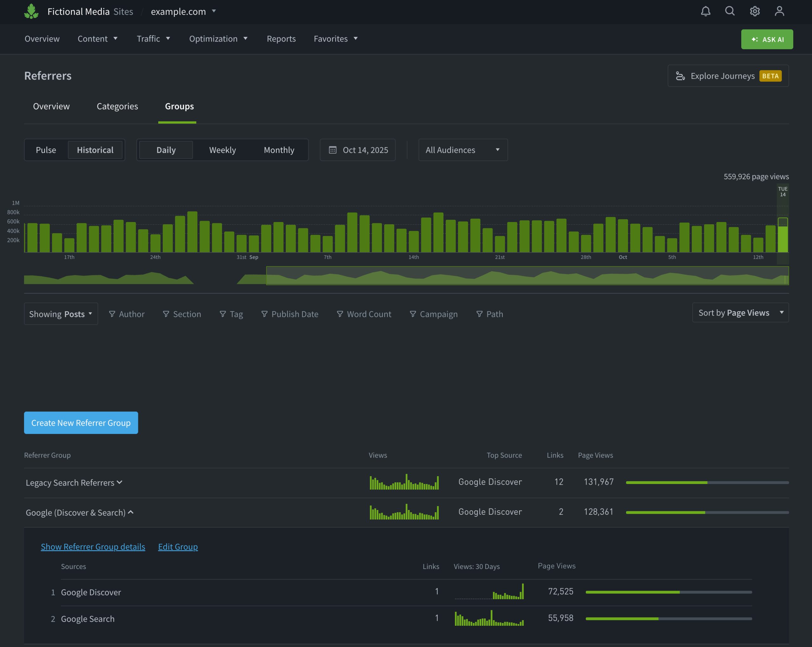Select the Weekly interval option
Viewport: 812px width, 647px height.
tap(222, 150)
